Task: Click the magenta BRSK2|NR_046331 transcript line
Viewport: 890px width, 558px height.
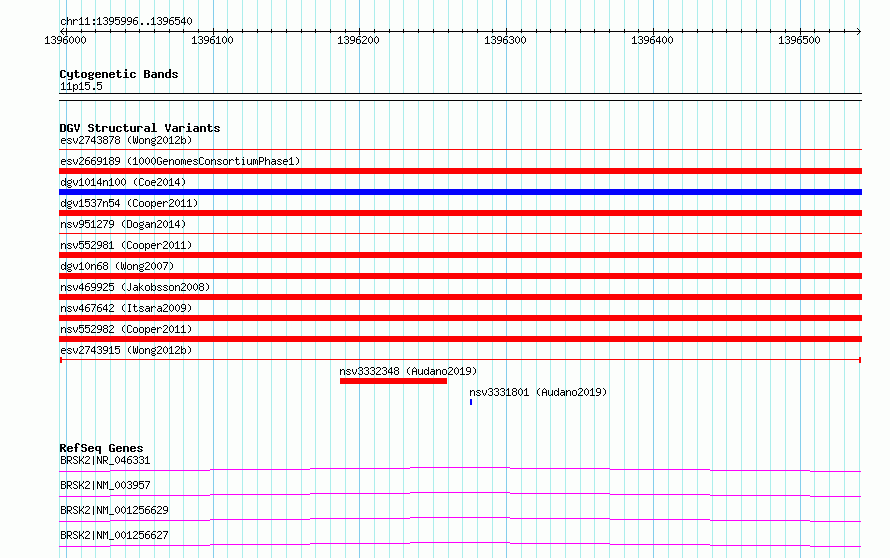Action: click(x=460, y=469)
